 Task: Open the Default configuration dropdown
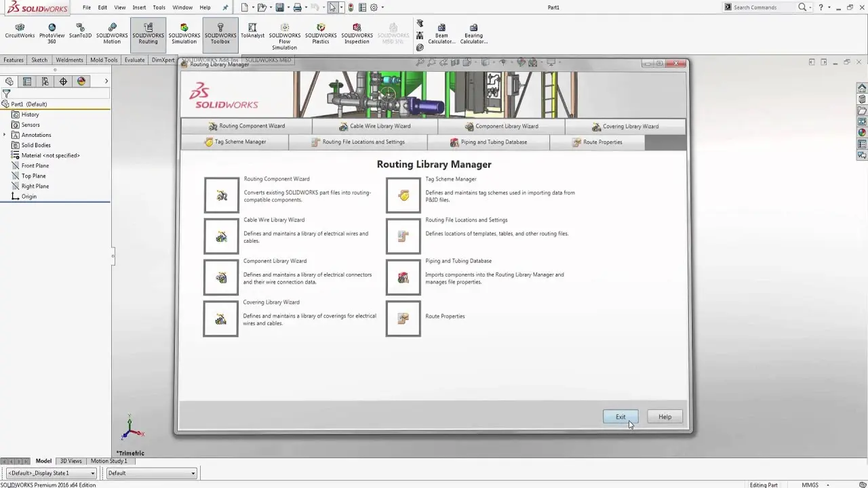(151, 473)
